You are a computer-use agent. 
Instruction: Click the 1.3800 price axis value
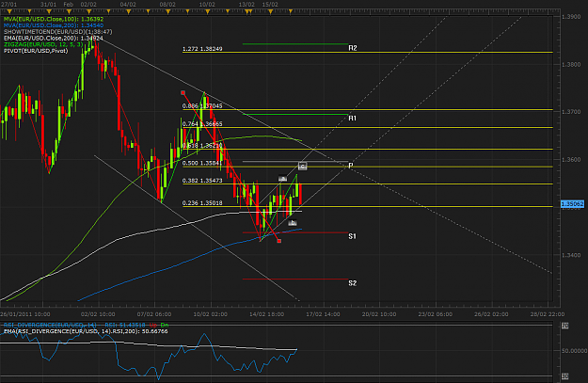(571, 65)
